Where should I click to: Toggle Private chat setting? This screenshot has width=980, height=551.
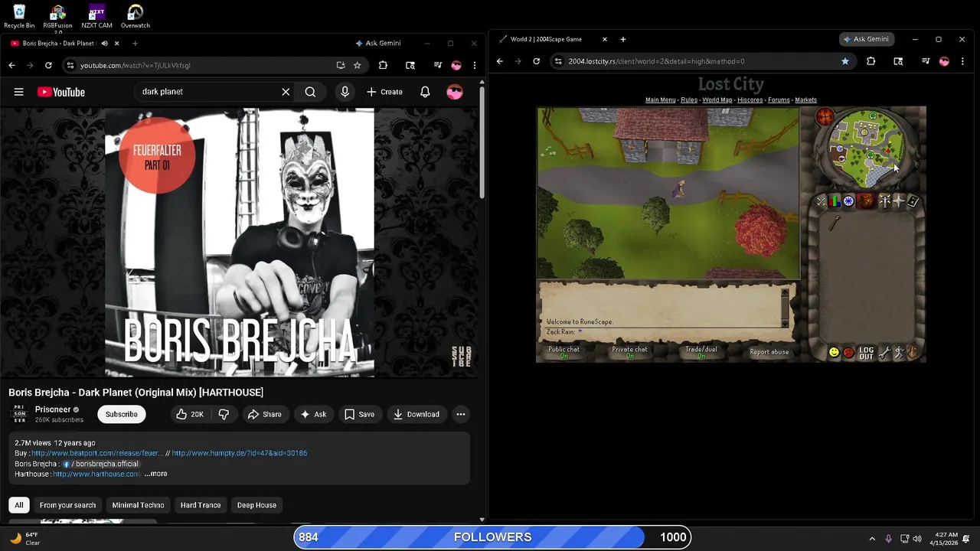(x=629, y=352)
